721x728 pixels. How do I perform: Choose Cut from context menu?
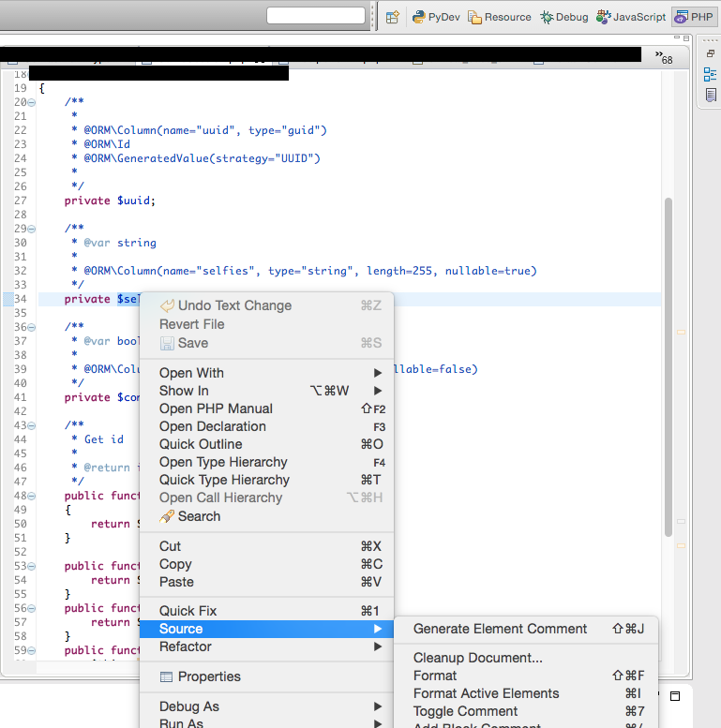pos(266,546)
